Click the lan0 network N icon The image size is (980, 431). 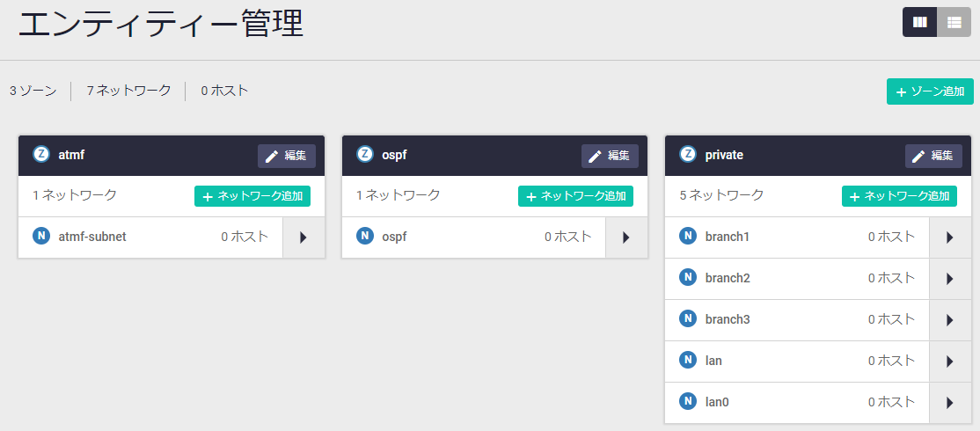688,401
